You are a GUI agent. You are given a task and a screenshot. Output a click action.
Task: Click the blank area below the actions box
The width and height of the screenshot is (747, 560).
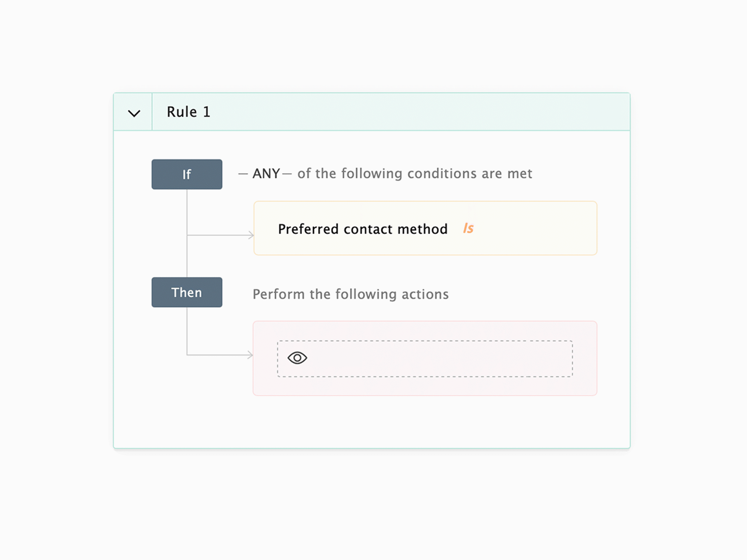tap(373, 422)
